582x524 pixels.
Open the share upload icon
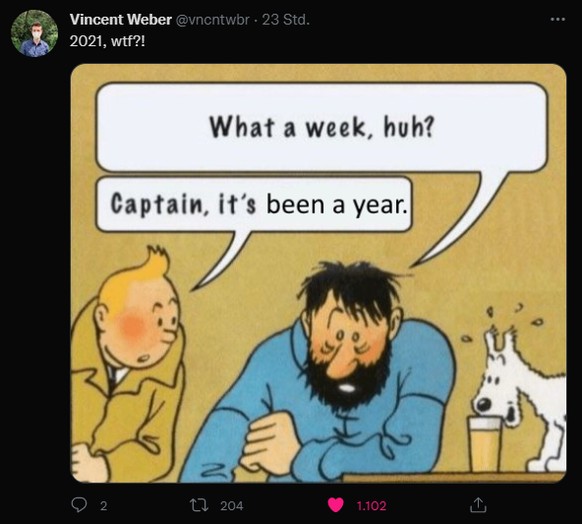click(478, 505)
